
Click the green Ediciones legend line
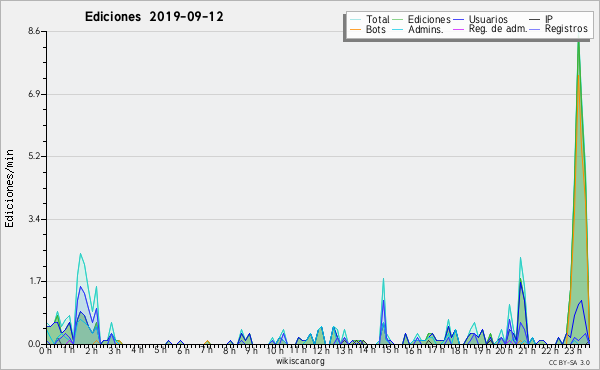coord(398,20)
